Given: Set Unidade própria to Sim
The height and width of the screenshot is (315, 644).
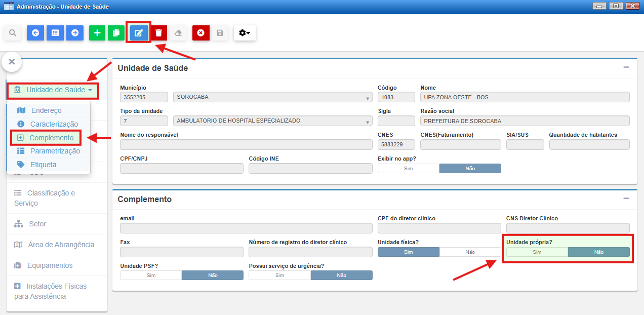Looking at the screenshot, I should [x=537, y=252].
